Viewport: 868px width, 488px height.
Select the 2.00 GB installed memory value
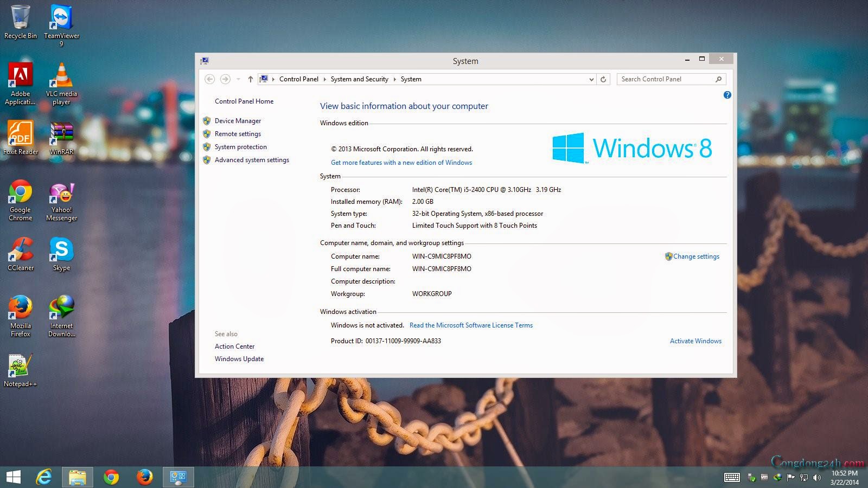point(423,202)
